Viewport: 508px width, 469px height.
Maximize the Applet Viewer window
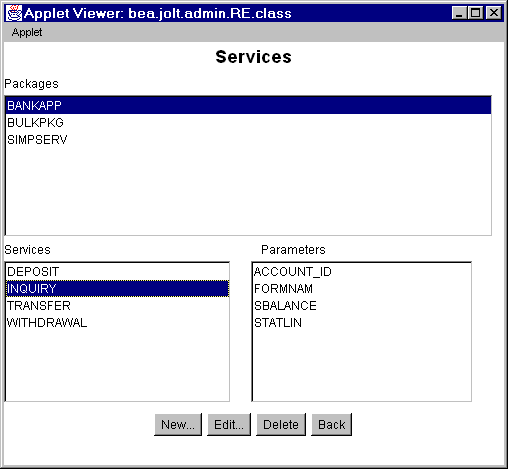pos(475,13)
